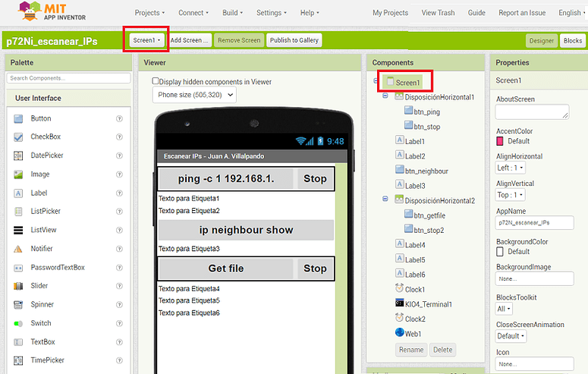Open help for Button component
588x374 pixels.
pos(119,118)
